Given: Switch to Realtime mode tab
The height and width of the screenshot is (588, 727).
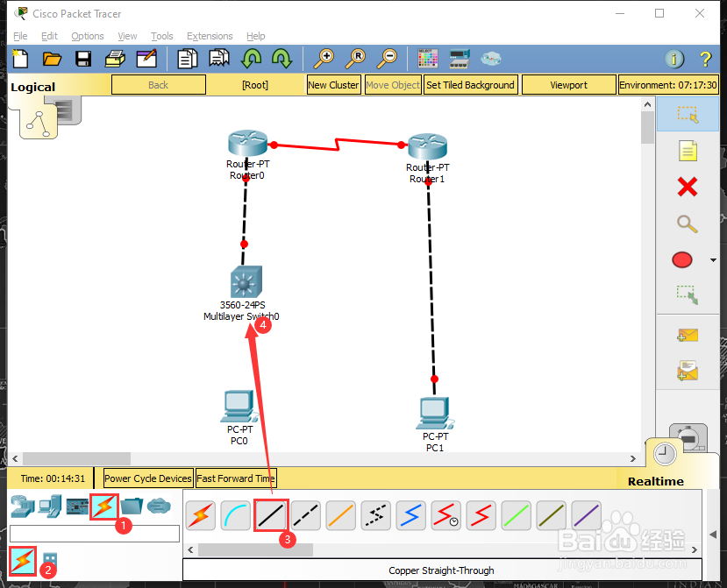Looking at the screenshot, I should point(665,454).
